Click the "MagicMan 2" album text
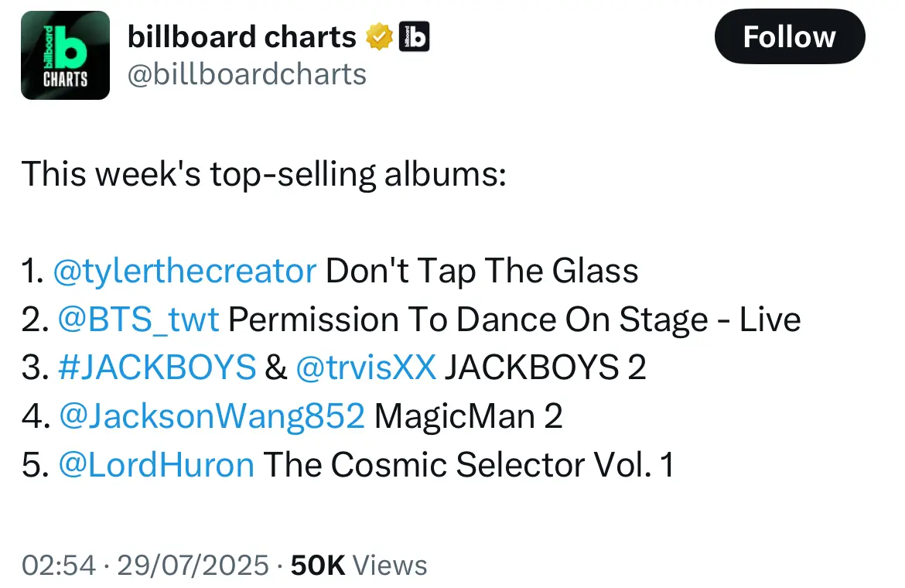The width and height of the screenshot is (905, 588). (x=468, y=417)
